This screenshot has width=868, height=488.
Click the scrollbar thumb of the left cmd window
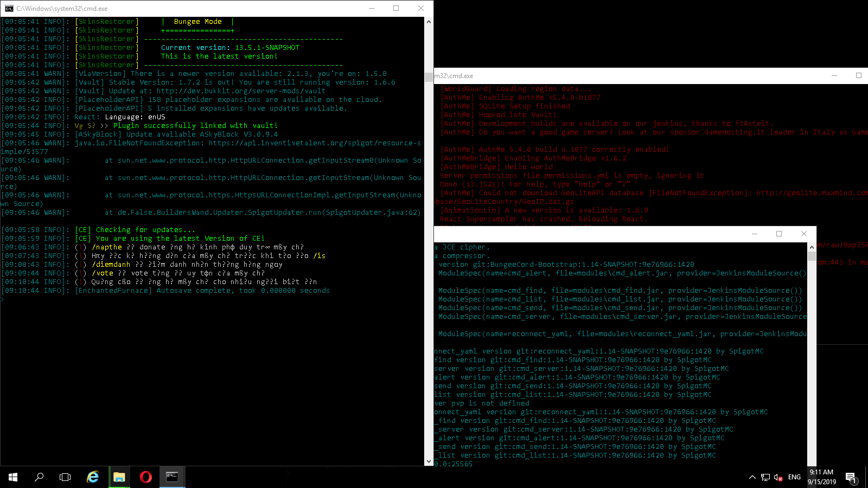(429, 77)
